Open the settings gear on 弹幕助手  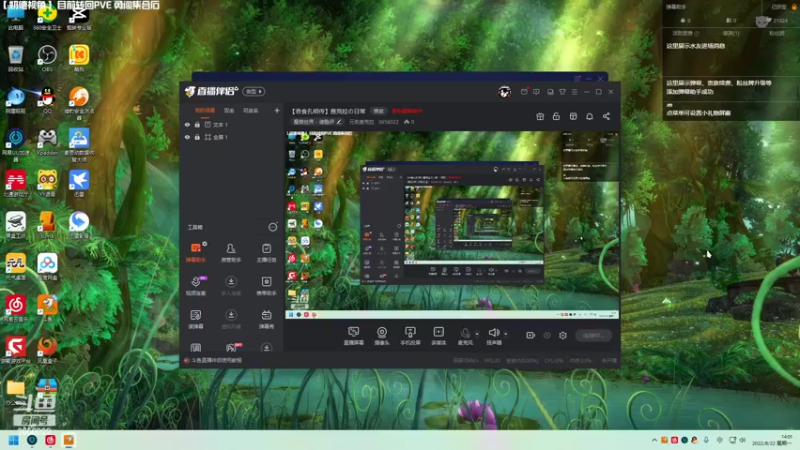pos(205,244)
